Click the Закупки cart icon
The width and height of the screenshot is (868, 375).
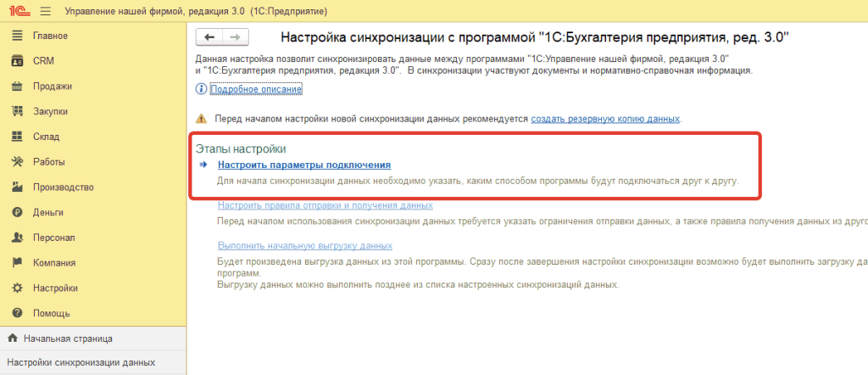pyautogui.click(x=17, y=111)
